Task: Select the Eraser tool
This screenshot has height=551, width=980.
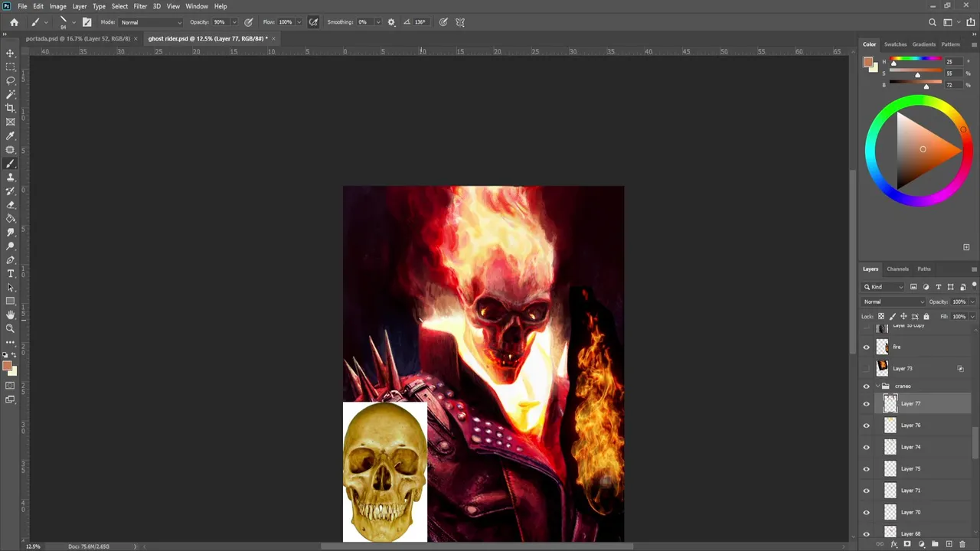Action: point(11,204)
